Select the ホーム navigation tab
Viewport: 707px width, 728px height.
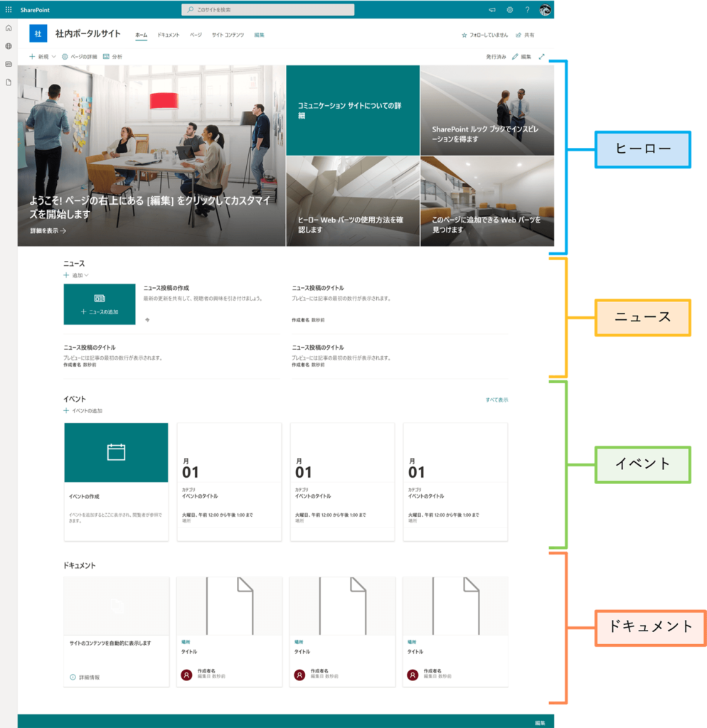(142, 35)
